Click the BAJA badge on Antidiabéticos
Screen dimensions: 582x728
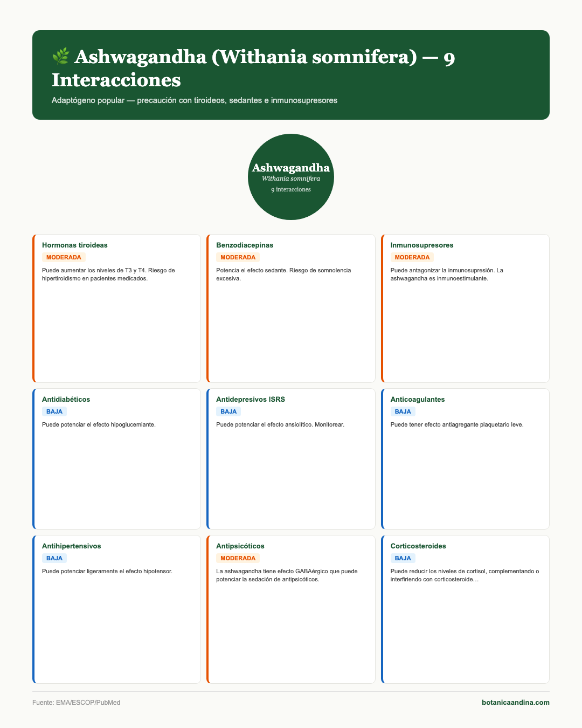[x=54, y=411]
